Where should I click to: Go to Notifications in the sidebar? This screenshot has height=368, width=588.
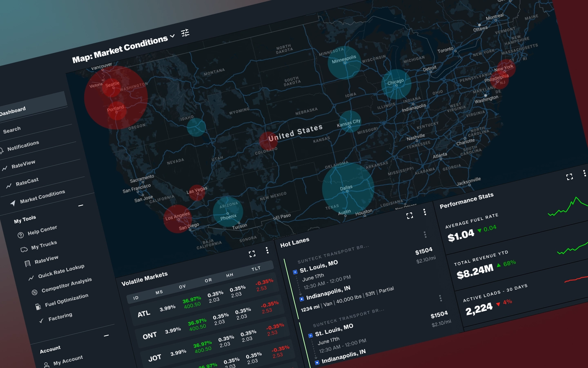(23, 146)
